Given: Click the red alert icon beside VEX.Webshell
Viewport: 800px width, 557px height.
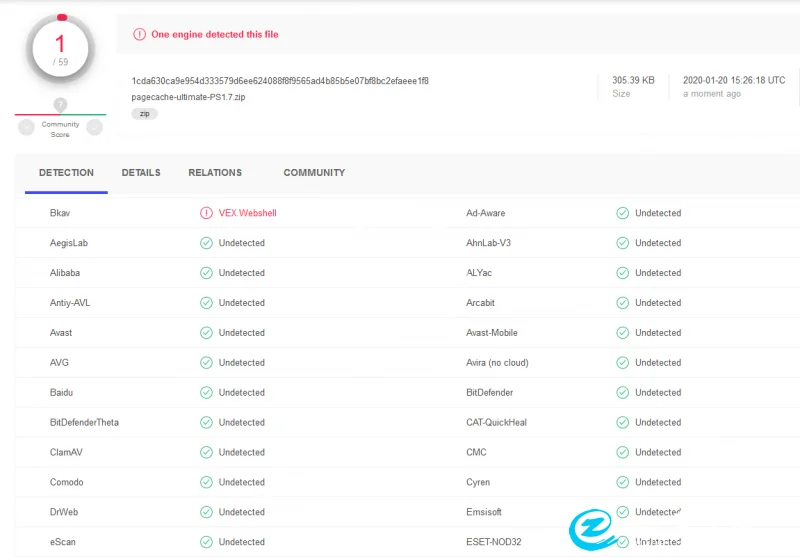Looking at the screenshot, I should 206,213.
